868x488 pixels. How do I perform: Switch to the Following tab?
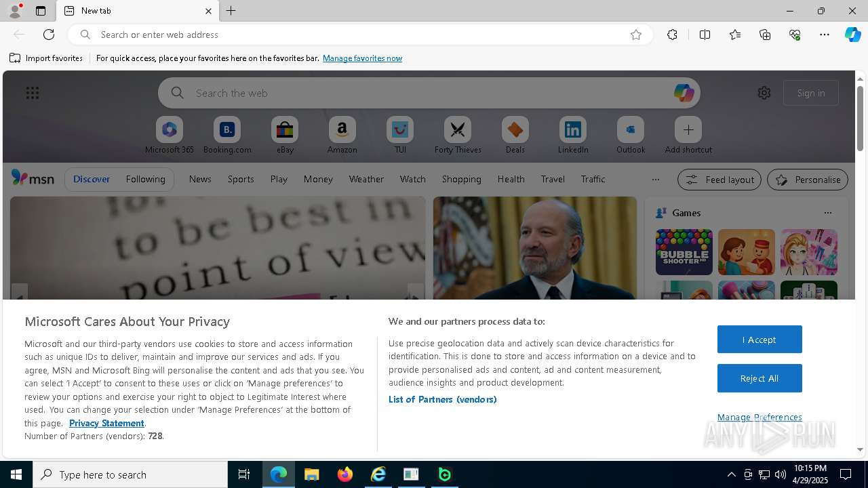(x=145, y=179)
